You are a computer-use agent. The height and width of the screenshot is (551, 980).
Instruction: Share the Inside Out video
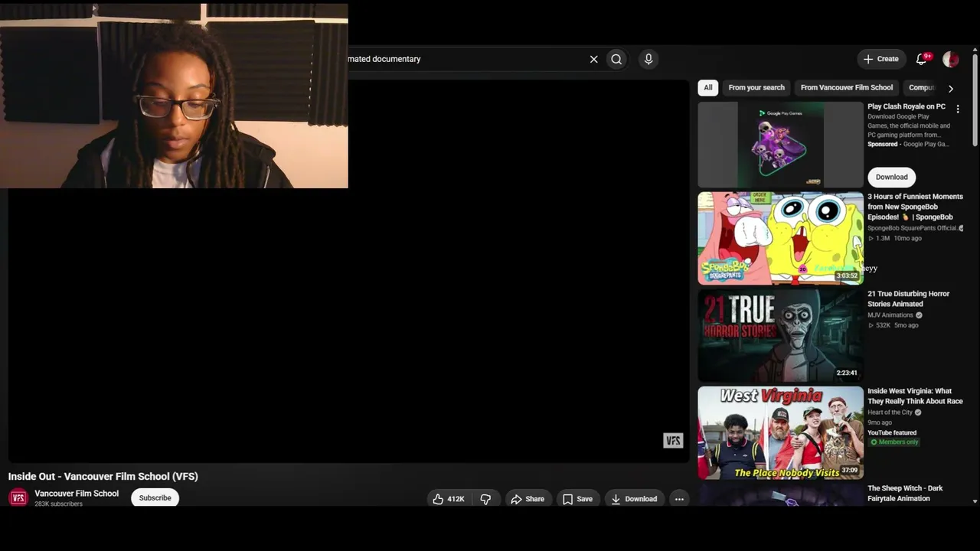pyautogui.click(x=528, y=499)
